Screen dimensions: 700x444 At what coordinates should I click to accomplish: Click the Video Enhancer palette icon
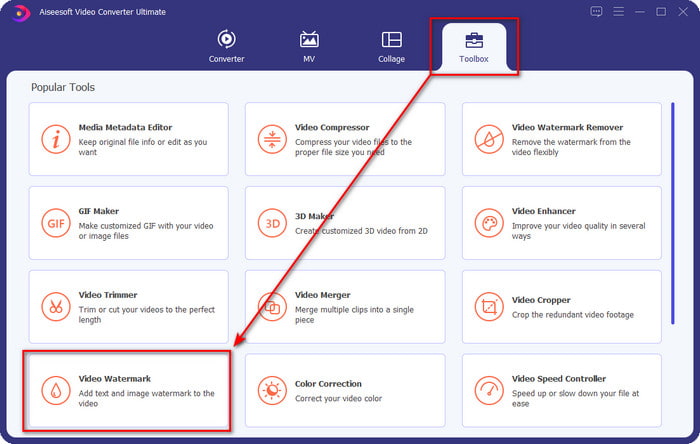[489, 223]
